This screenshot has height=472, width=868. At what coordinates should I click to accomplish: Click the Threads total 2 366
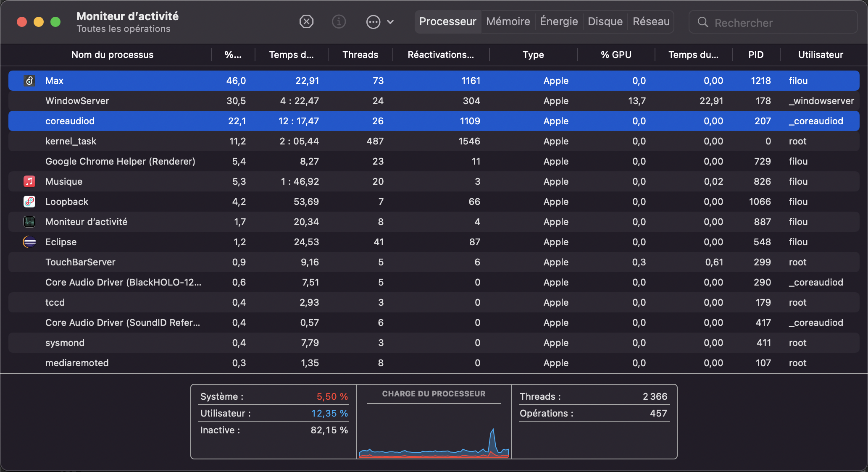[655, 396]
